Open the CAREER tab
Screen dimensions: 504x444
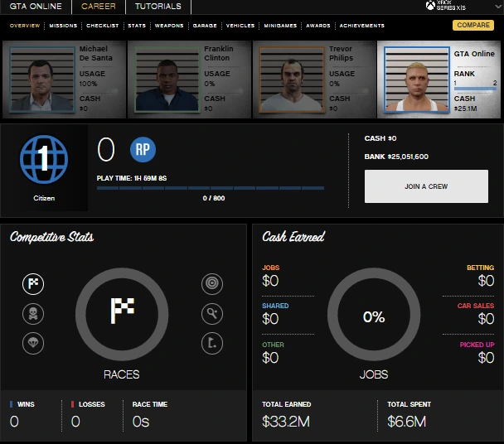[99, 7]
